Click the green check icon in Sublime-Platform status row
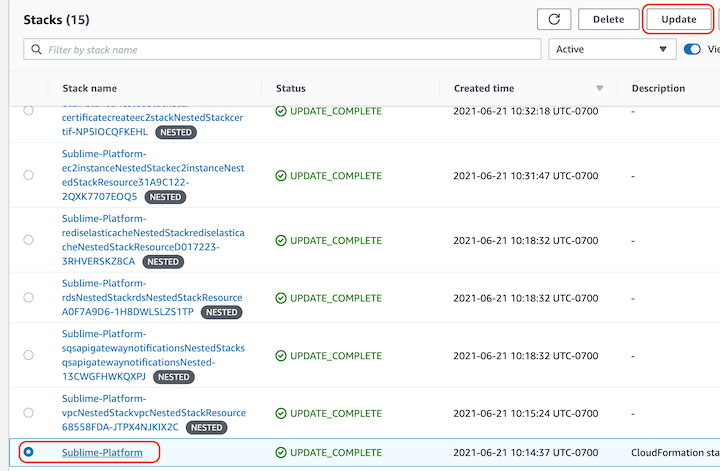720x471 pixels. pos(281,453)
